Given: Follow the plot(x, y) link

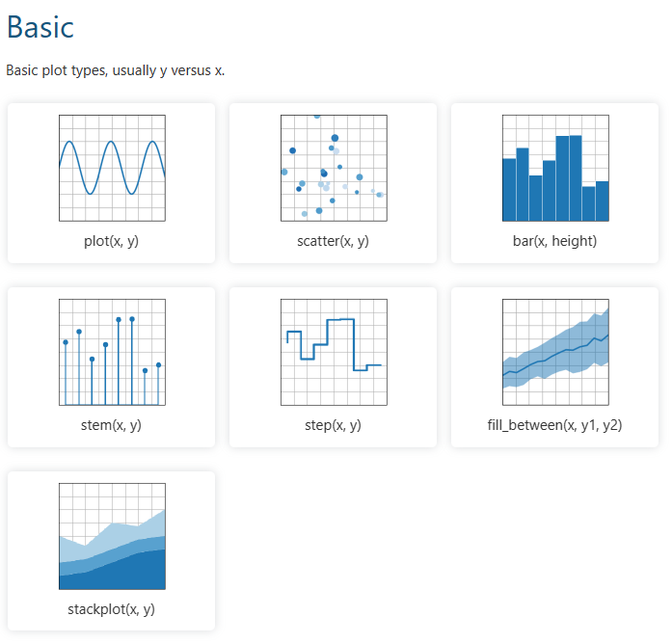Looking at the screenshot, I should coord(112,241).
